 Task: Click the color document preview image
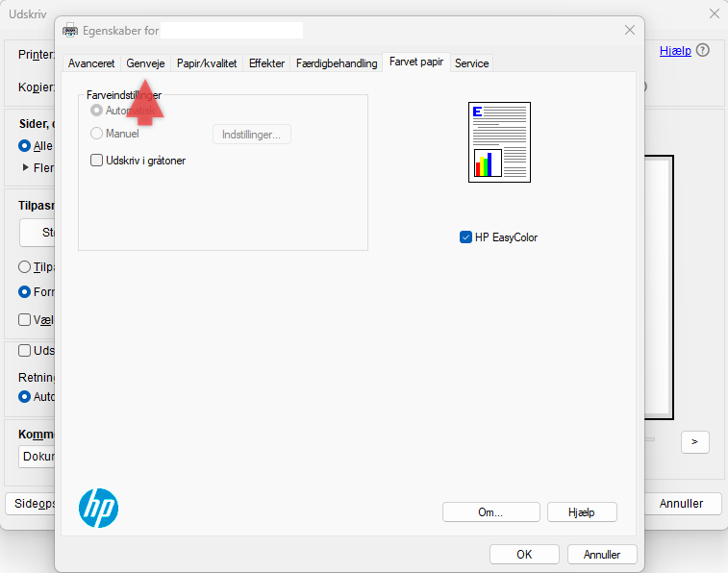pyautogui.click(x=499, y=142)
